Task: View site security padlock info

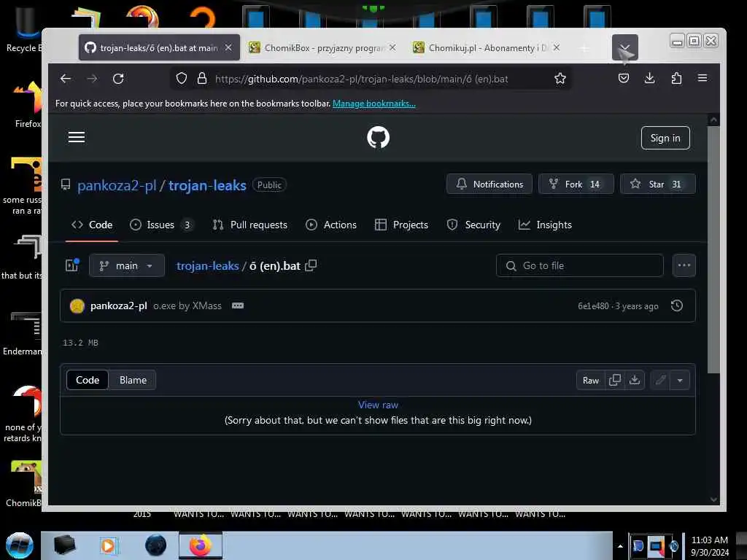Action: tap(202, 79)
